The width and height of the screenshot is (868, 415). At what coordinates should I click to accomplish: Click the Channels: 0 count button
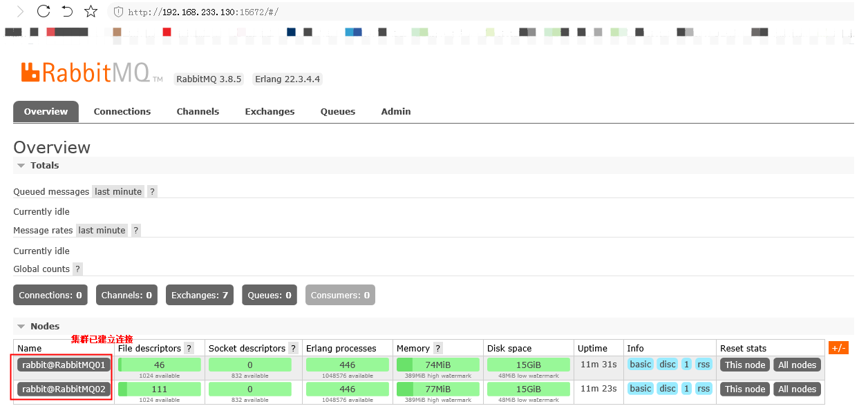click(126, 296)
